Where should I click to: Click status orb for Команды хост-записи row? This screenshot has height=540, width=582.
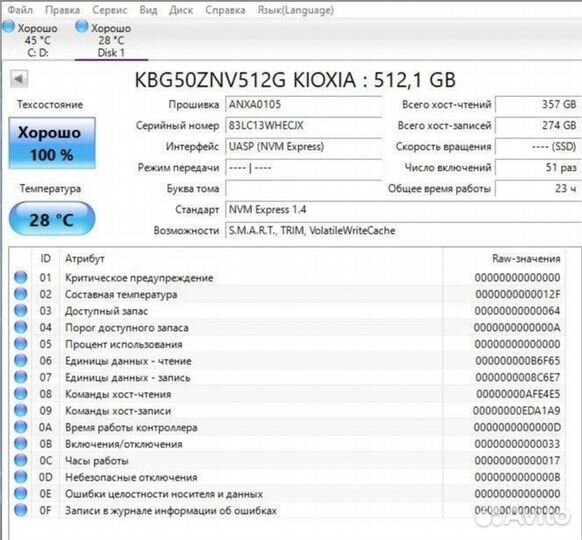click(21, 410)
